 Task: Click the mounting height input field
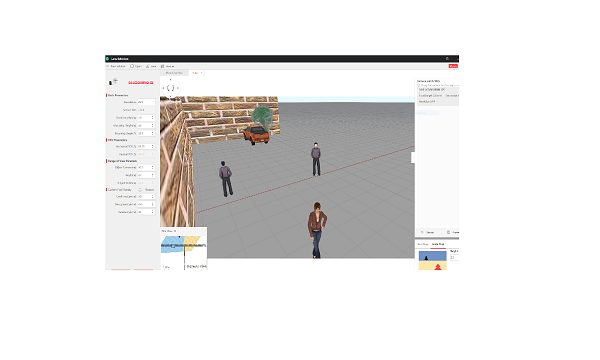coord(144,125)
